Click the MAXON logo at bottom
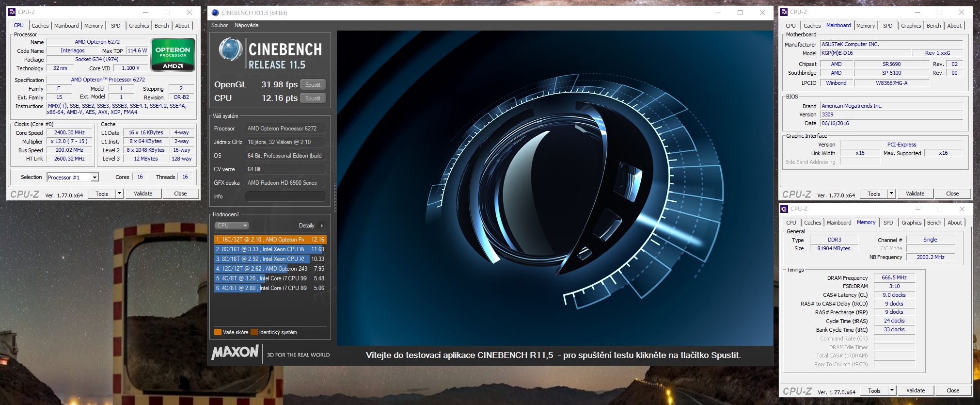Image resolution: width=980 pixels, height=405 pixels. pyautogui.click(x=235, y=352)
